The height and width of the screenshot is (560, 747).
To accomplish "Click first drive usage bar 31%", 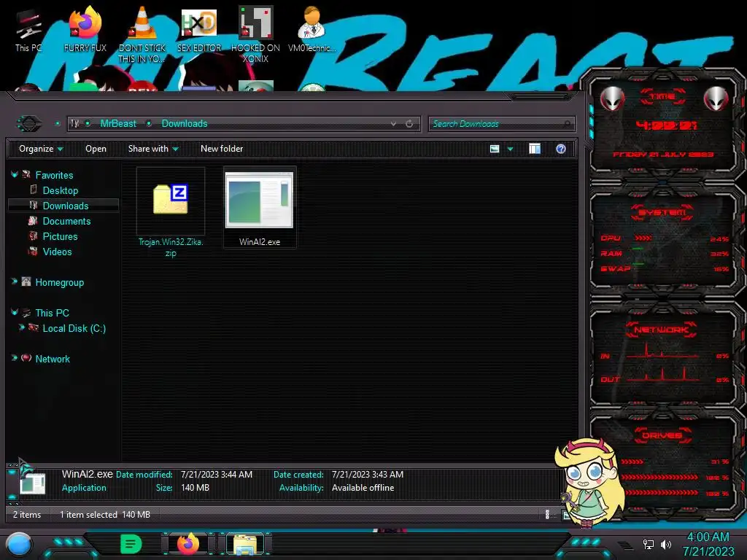I will click(x=632, y=462).
